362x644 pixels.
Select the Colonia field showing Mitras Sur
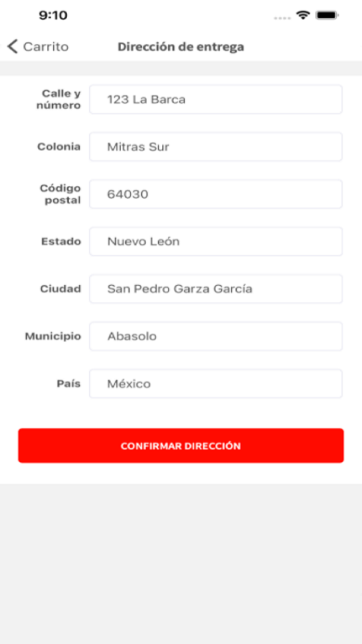216,147
